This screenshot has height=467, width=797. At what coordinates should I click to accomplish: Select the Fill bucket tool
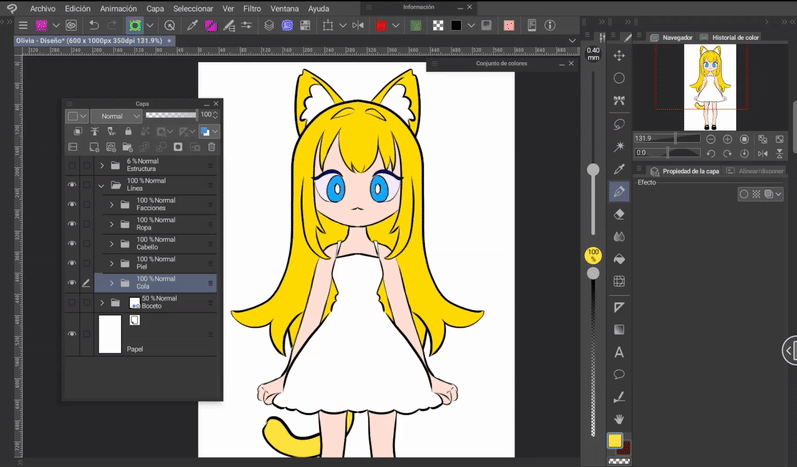tap(619, 259)
